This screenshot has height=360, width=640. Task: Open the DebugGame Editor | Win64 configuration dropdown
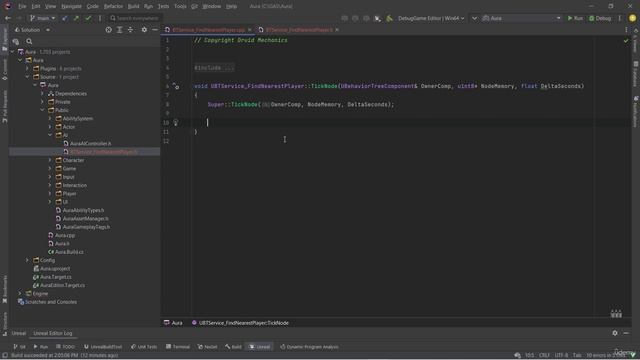pyautogui.click(x=431, y=18)
